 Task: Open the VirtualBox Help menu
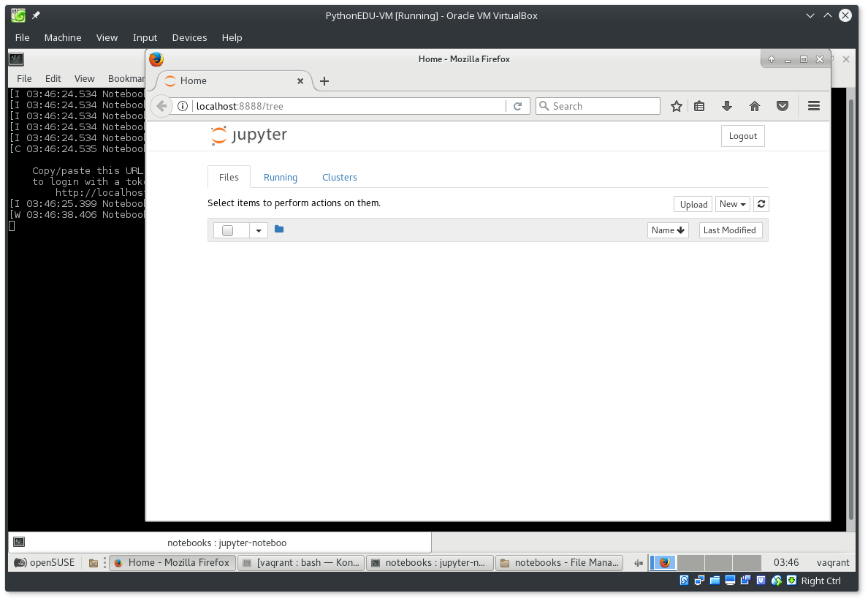click(x=232, y=37)
